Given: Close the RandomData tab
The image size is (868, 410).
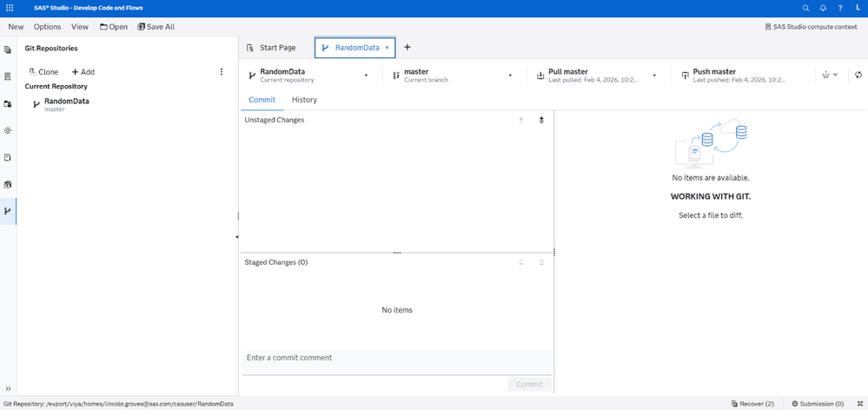Looking at the screenshot, I should point(387,48).
